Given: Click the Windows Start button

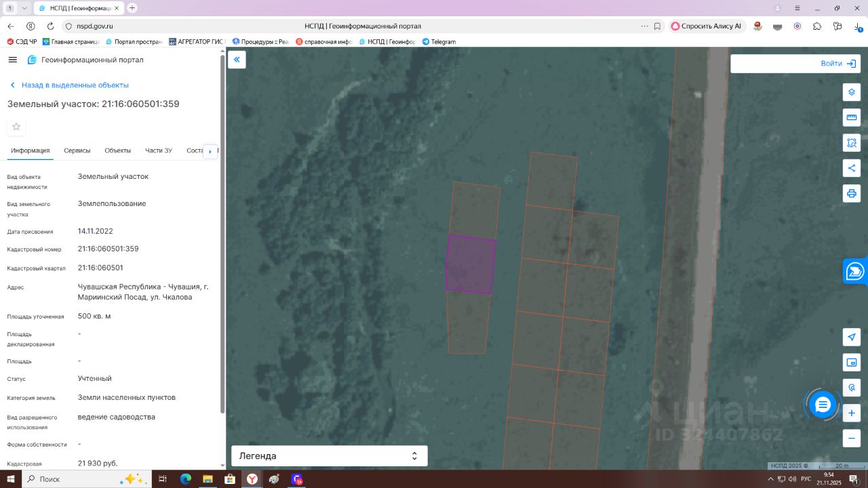Looking at the screenshot, I should [11, 479].
